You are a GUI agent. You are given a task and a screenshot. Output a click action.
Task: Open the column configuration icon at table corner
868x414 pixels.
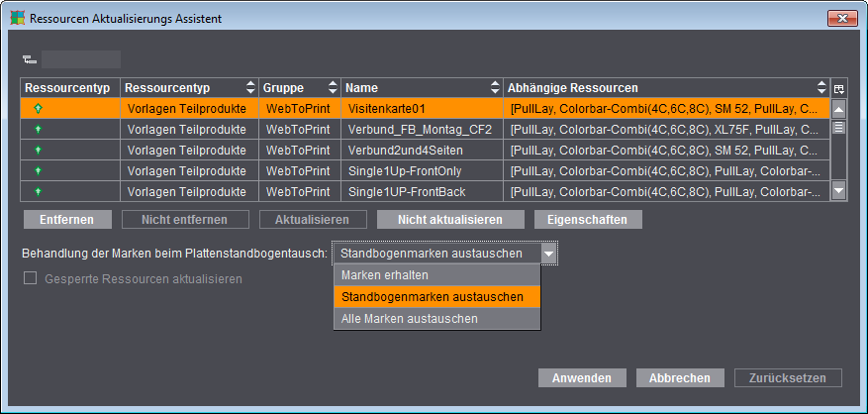(839, 87)
